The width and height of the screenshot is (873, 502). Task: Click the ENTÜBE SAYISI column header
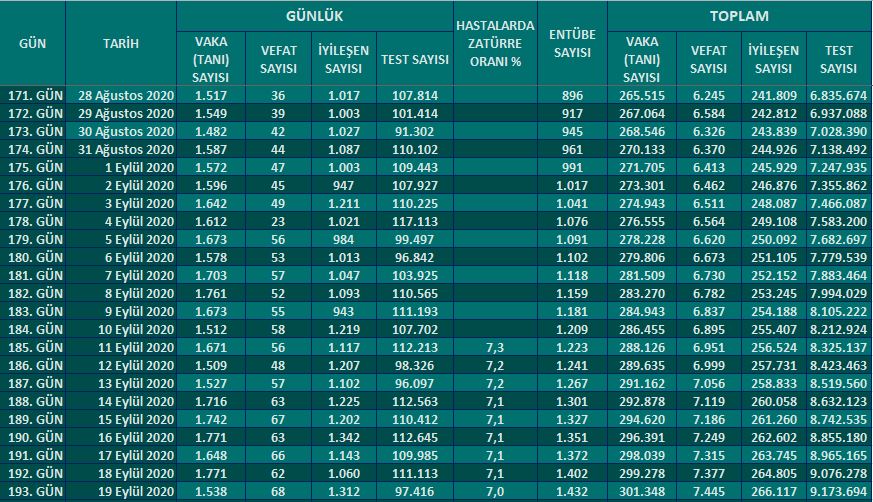572,43
